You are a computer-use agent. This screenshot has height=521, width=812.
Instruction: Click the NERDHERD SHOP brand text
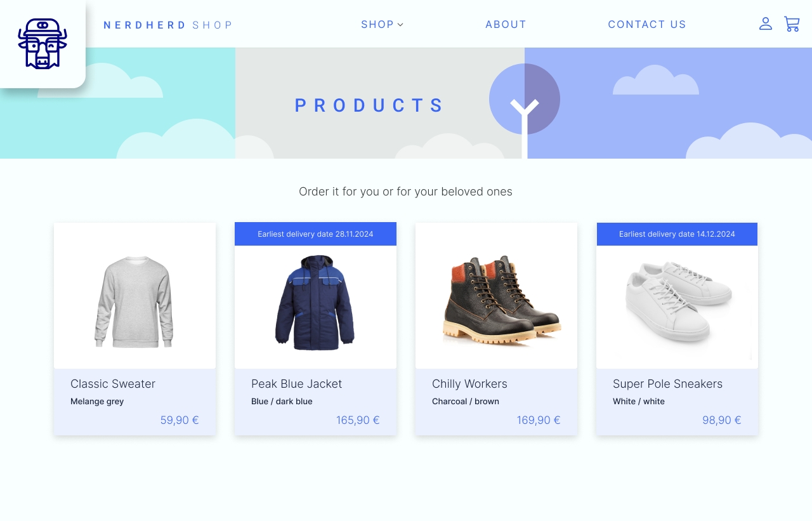(x=168, y=25)
